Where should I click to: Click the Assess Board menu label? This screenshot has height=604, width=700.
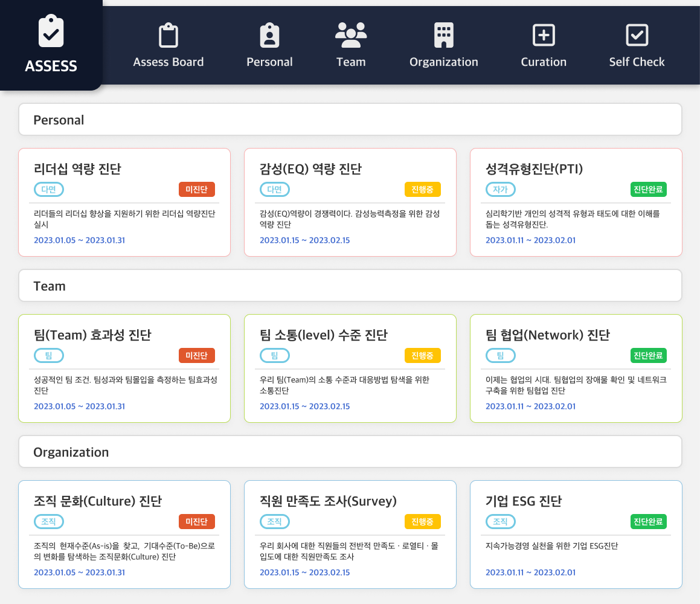click(x=168, y=62)
